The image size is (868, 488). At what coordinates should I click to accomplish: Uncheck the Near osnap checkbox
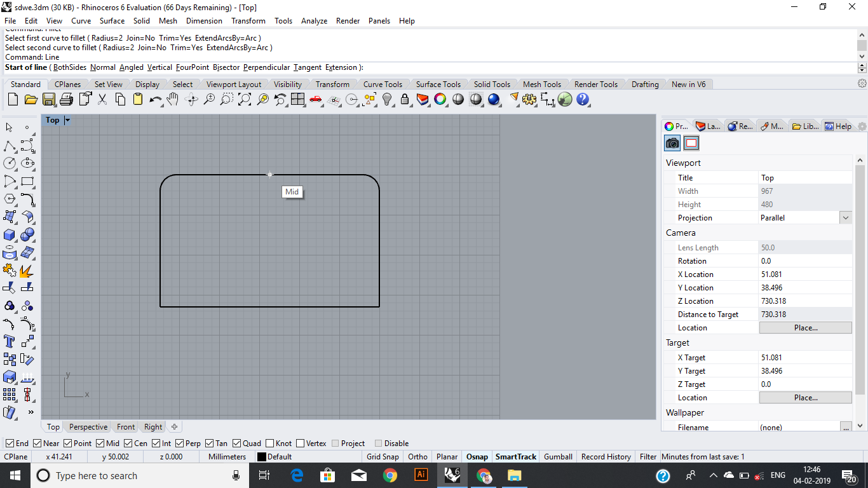(x=37, y=444)
